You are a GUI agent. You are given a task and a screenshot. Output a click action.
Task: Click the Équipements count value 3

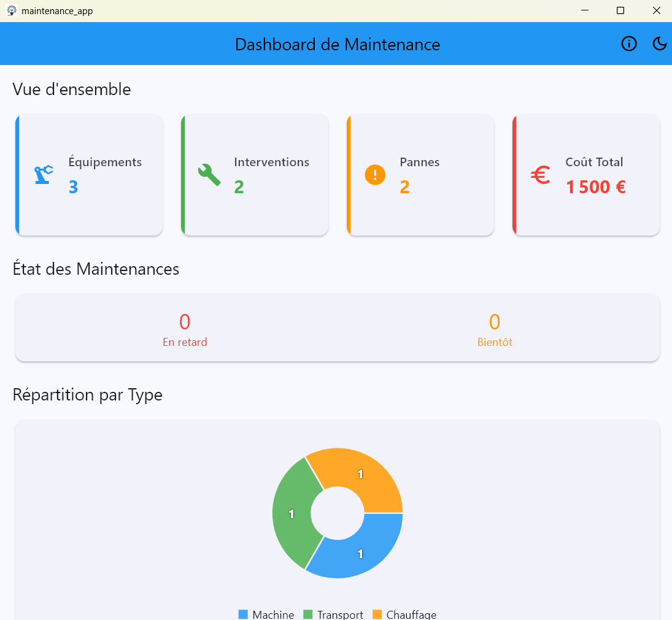tap(73, 186)
